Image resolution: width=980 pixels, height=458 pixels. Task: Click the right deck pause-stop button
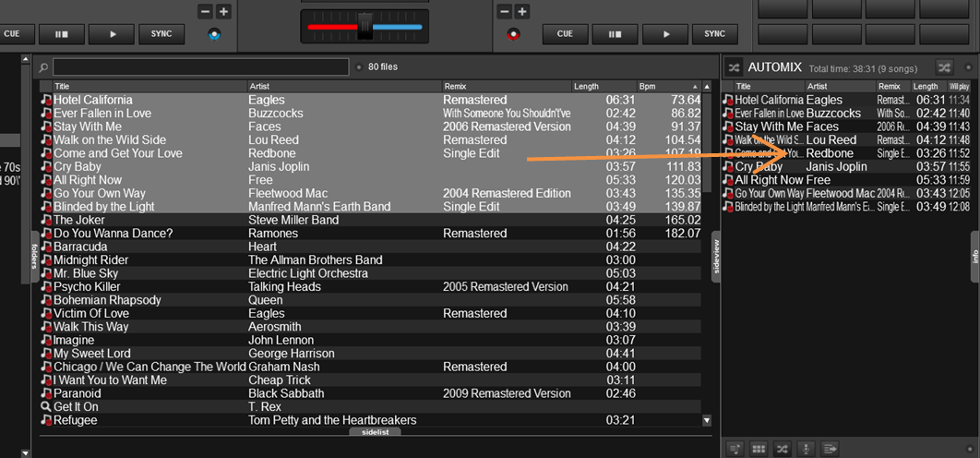tap(615, 34)
